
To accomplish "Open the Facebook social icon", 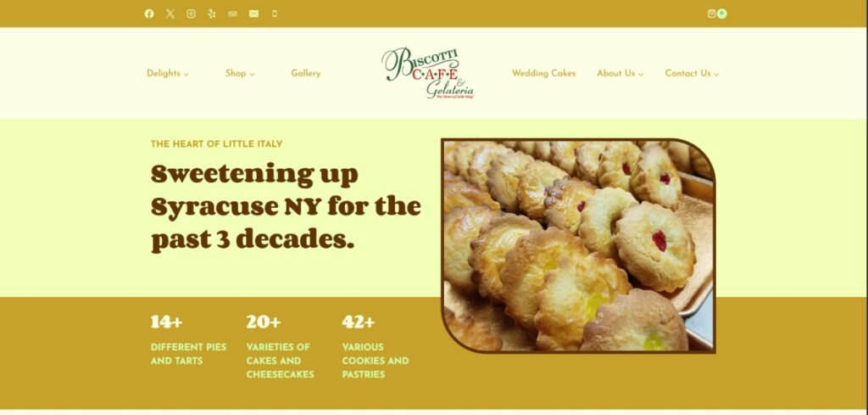I will (149, 14).
